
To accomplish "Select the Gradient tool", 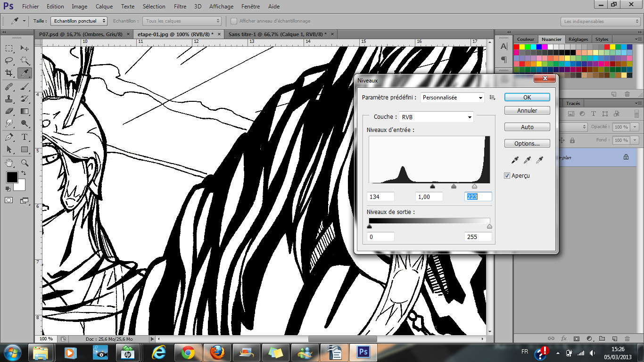I will (25, 111).
